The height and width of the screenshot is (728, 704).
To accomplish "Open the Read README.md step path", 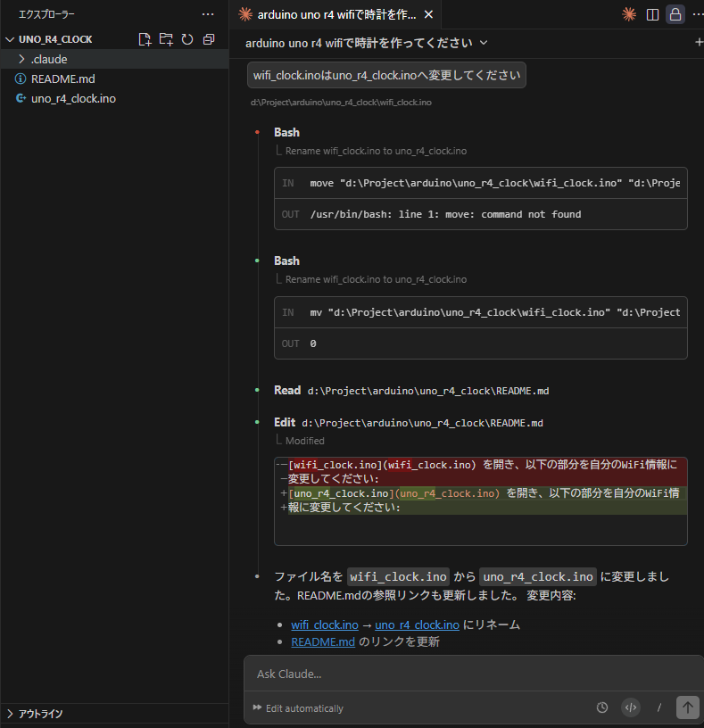I will (x=427, y=391).
